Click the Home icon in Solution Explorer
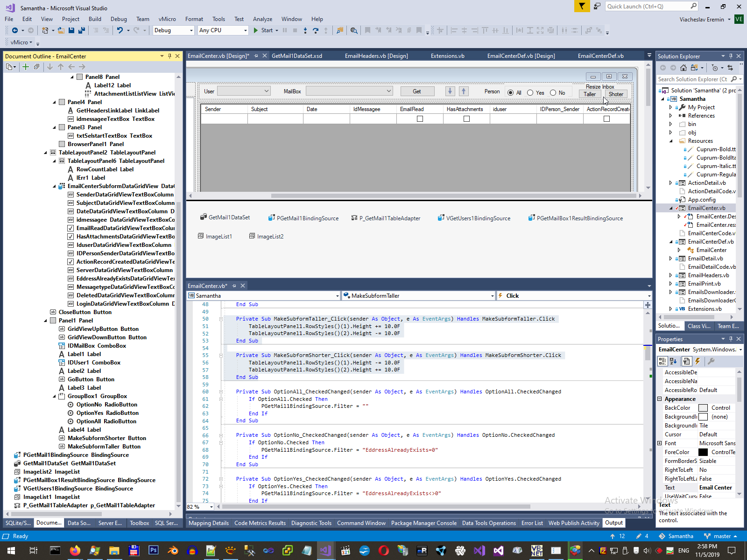Screen dimensions: 747x560 (x=684, y=68)
